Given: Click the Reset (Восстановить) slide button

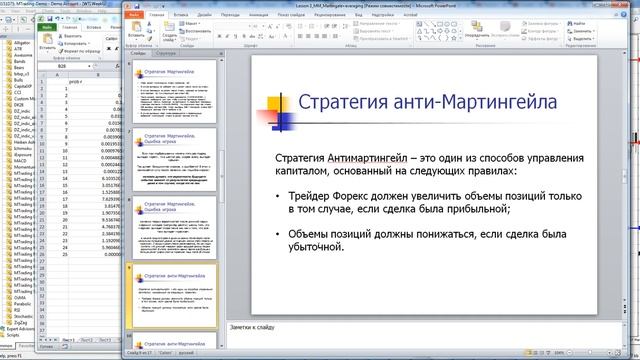Looking at the screenshot, I should [x=195, y=31].
